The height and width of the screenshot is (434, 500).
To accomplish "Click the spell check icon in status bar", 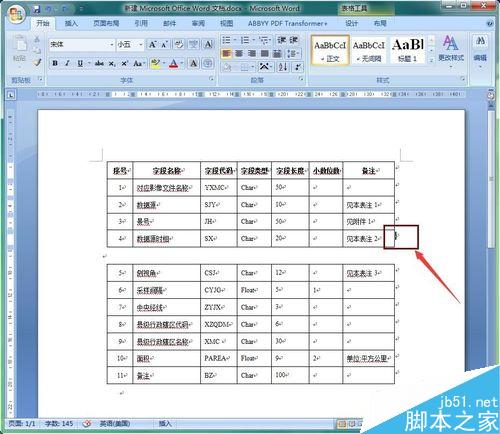I will tap(87, 424).
